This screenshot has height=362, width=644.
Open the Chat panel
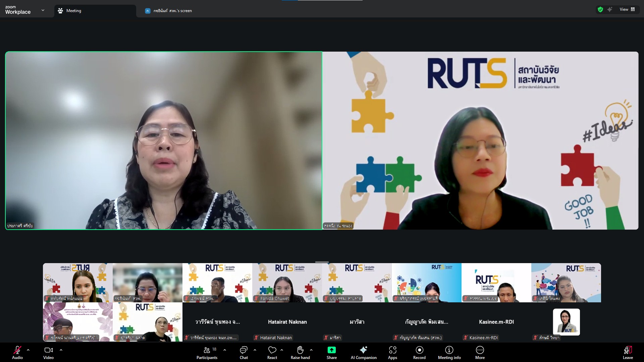click(x=244, y=352)
